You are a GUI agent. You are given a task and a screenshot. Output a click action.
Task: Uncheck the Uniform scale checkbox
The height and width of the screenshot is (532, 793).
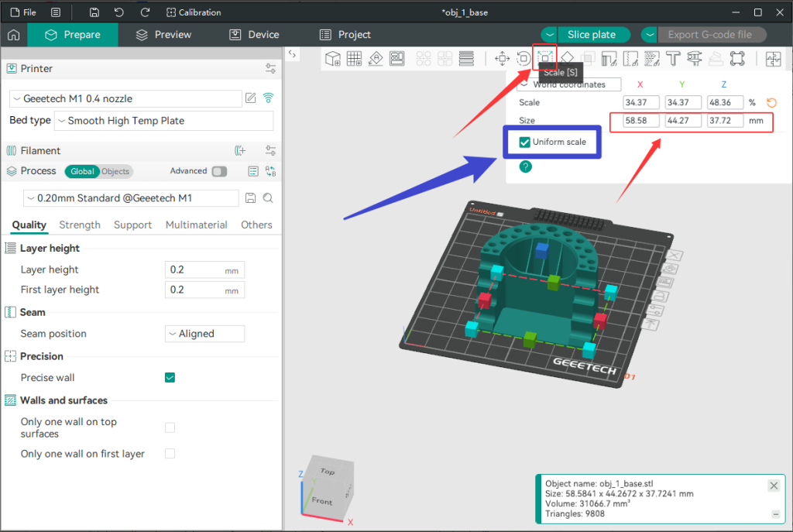coord(525,142)
